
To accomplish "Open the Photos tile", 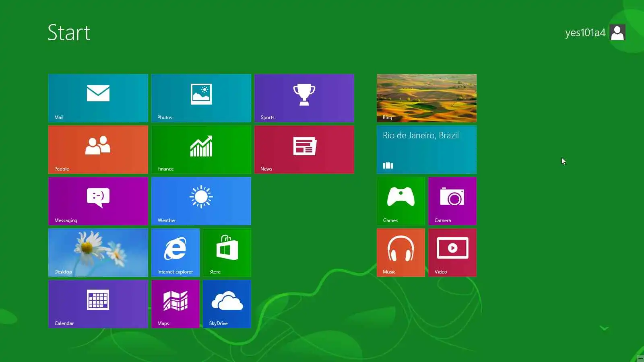I will (201, 98).
